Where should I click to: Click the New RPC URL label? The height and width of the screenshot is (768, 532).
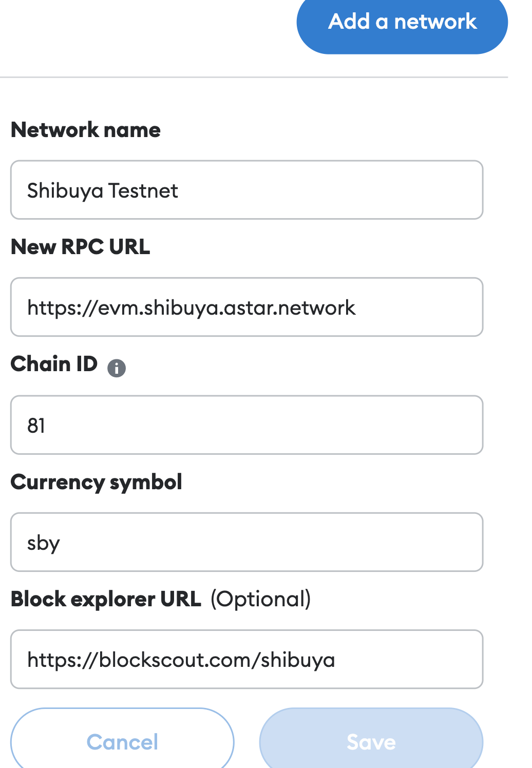coord(81,247)
